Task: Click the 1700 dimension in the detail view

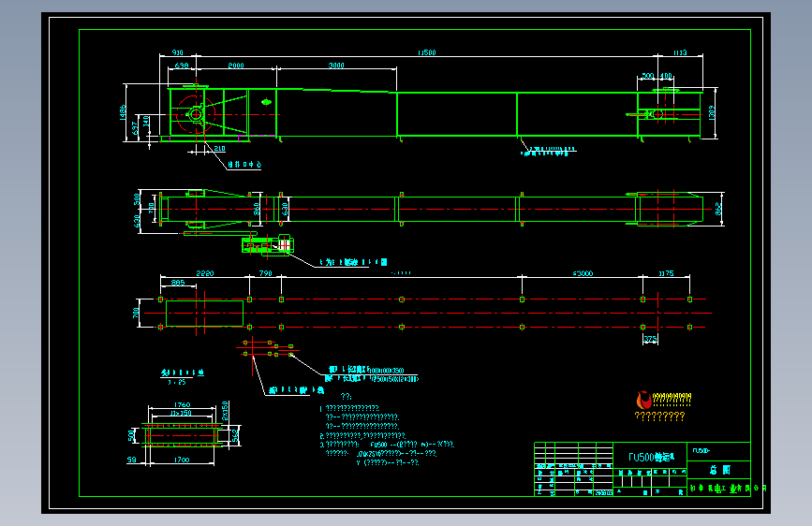Action: (182, 460)
